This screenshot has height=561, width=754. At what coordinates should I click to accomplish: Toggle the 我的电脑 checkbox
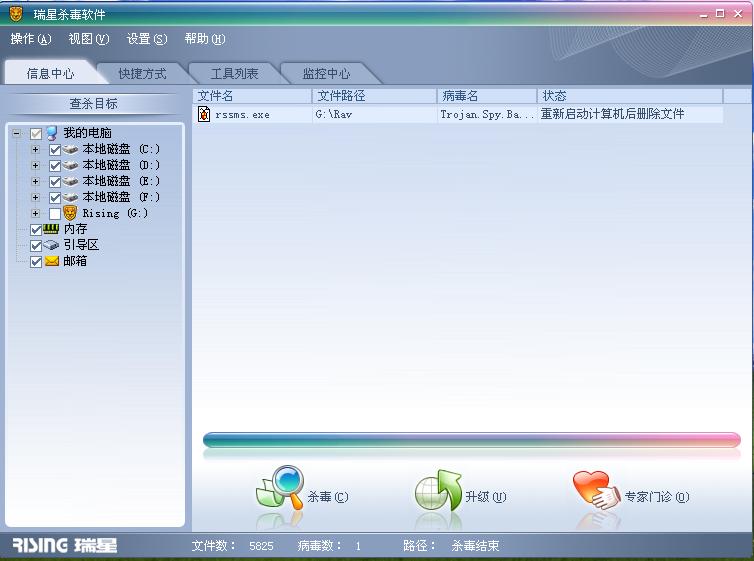click(x=36, y=134)
